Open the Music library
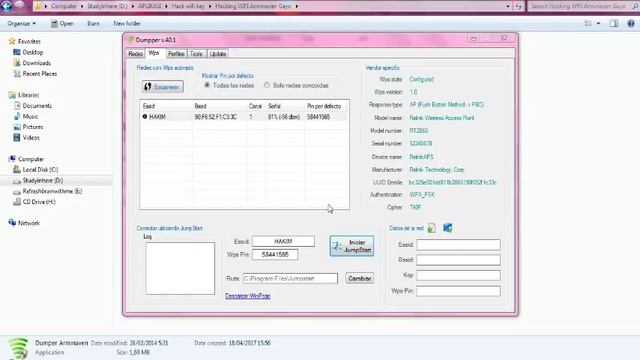640x360 pixels. (x=30, y=116)
